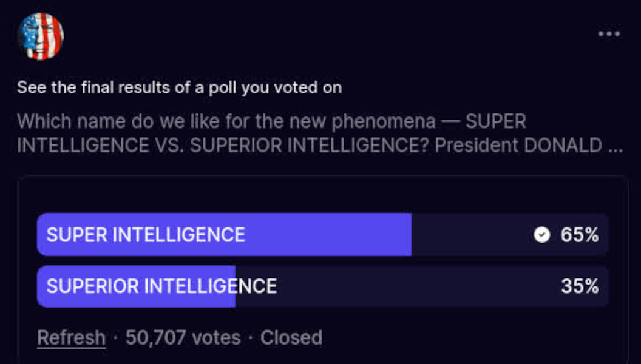The image size is (641, 364).
Task: Click the 35% result percentage
Action: coord(580,286)
